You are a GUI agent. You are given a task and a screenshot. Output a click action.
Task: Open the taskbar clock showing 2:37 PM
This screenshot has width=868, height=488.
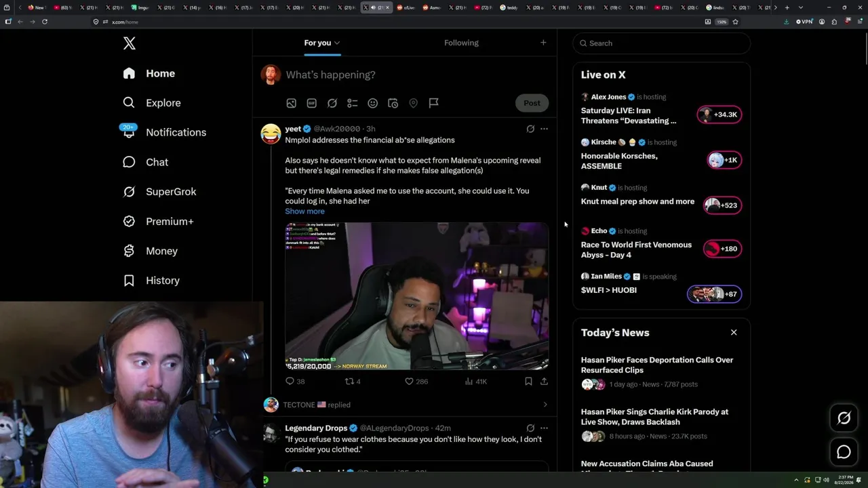point(843,480)
